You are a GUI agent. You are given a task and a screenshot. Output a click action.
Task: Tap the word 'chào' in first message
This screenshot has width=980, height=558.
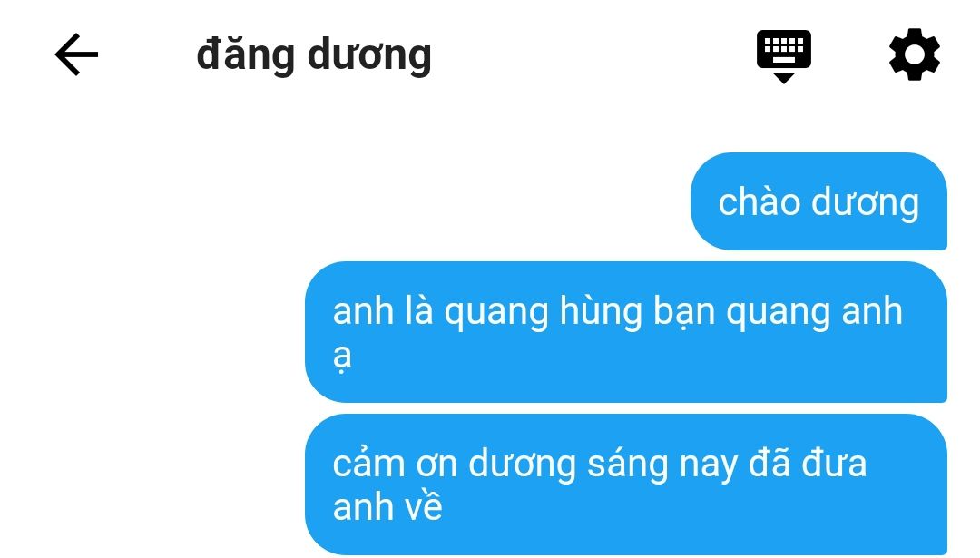click(759, 202)
